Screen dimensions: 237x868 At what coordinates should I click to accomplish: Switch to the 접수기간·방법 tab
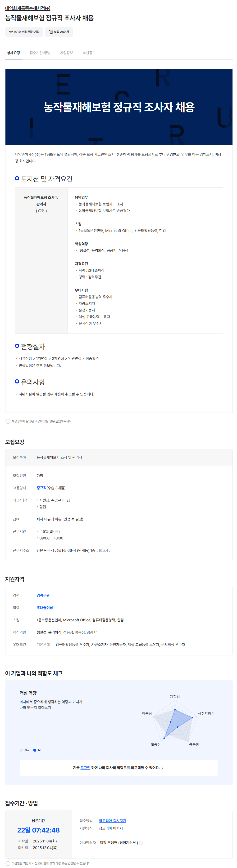click(x=40, y=53)
